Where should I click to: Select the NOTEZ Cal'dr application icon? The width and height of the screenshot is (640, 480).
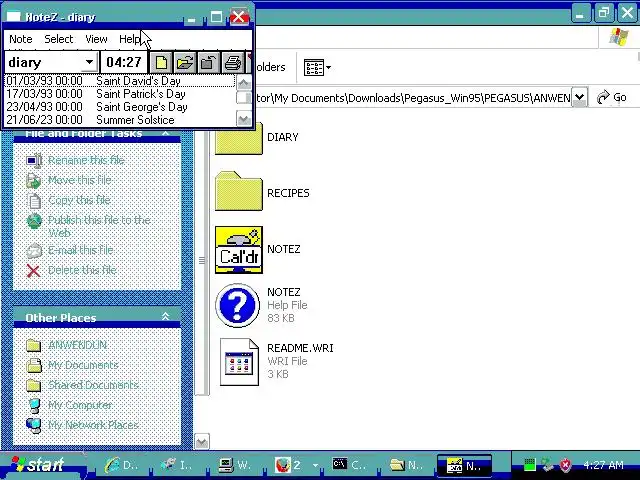pyautogui.click(x=239, y=250)
